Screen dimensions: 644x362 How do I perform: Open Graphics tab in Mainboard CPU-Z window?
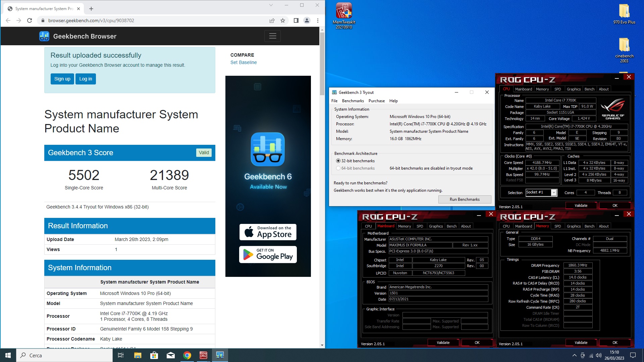(436, 226)
